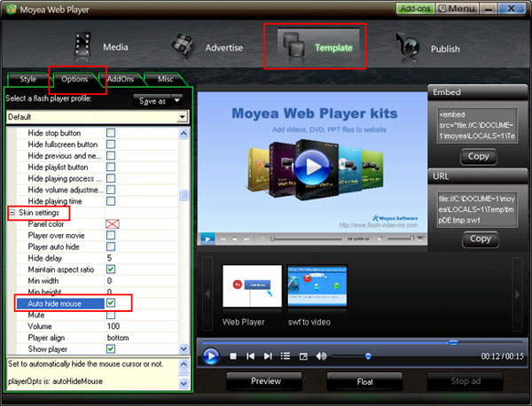Select the Player align bottom value
This screenshot has width=532, height=406.
141,338
